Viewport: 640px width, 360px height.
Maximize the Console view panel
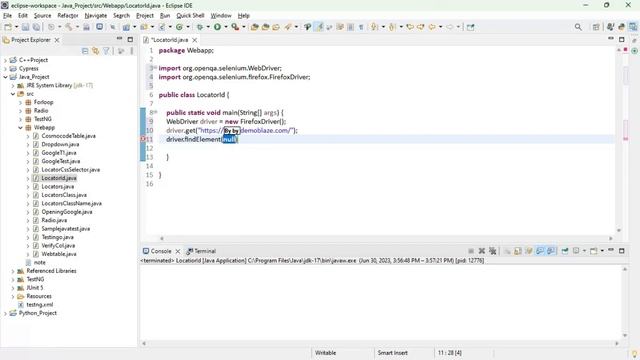[622, 251]
